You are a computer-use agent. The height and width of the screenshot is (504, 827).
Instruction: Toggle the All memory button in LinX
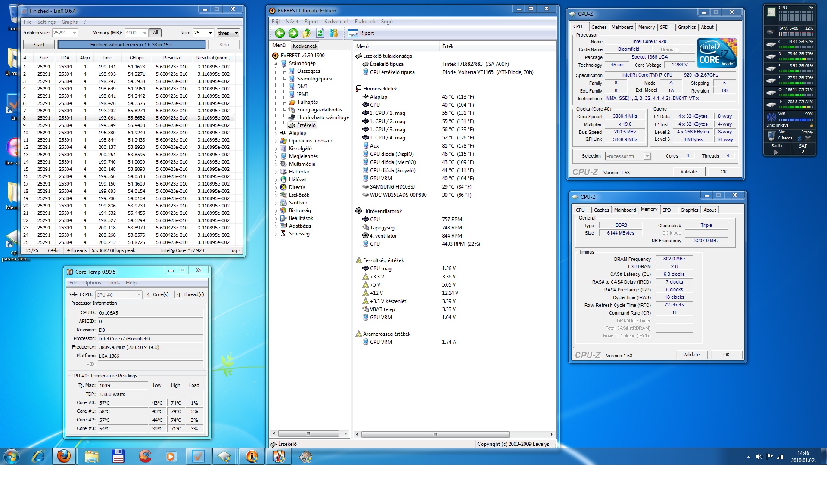pyautogui.click(x=155, y=33)
